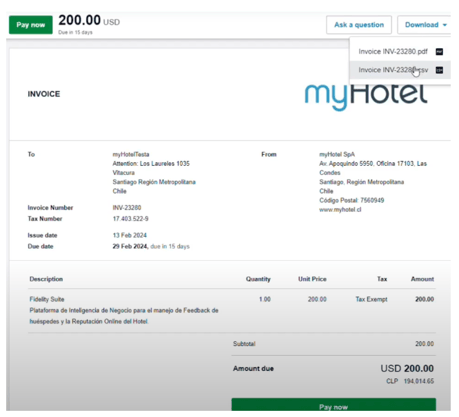Click the CSV file icon in the download menu
Viewport: 459px width, 417px height.
(439, 70)
